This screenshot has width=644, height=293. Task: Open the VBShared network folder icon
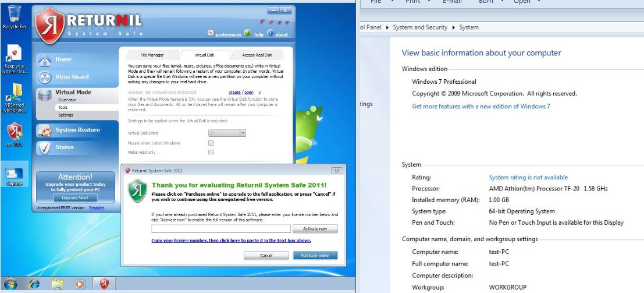click(x=15, y=97)
